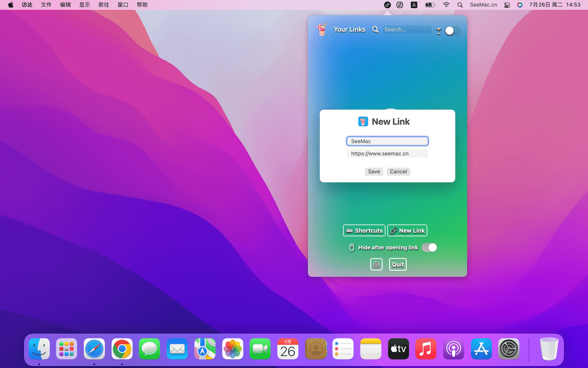Open the 文件 menu
The height and width of the screenshot is (368, 588).
pos(46,5)
